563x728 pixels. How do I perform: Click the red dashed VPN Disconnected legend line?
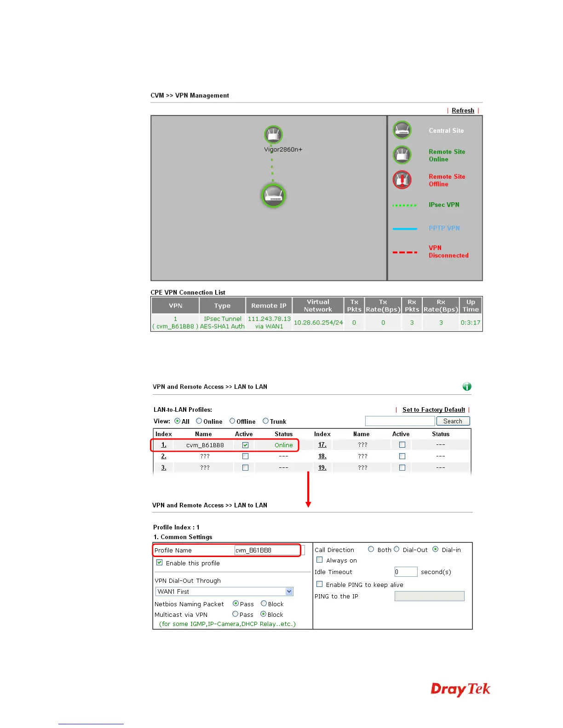(x=405, y=252)
